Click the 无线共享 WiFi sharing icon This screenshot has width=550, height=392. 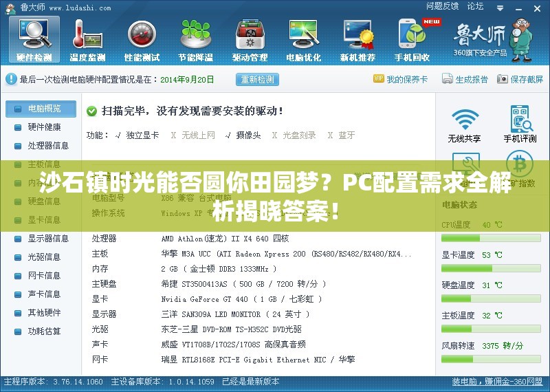click(465, 119)
